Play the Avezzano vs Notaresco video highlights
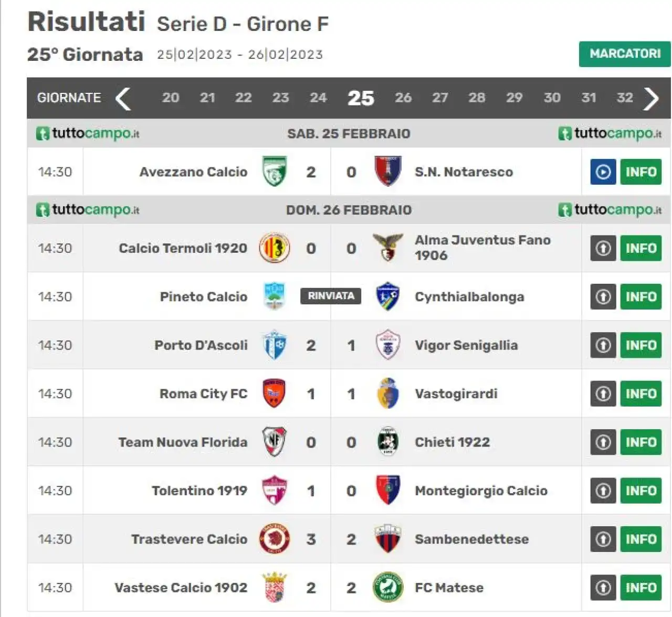The width and height of the screenshot is (672, 617). tap(603, 172)
